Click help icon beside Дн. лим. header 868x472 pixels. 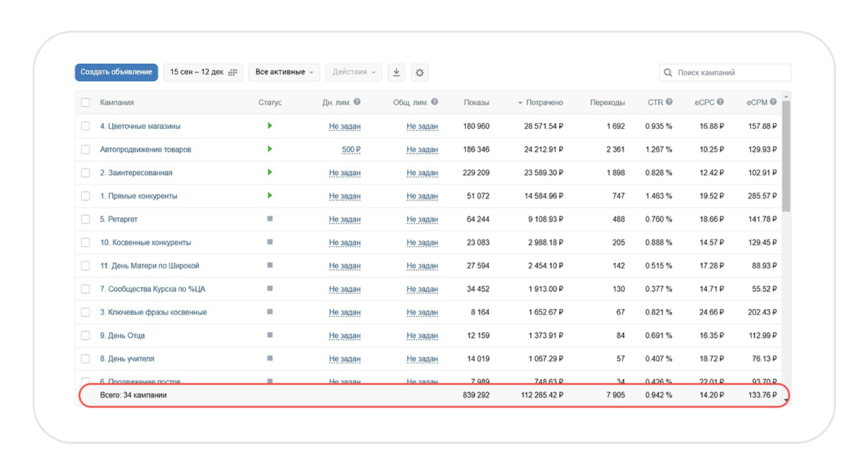(357, 103)
